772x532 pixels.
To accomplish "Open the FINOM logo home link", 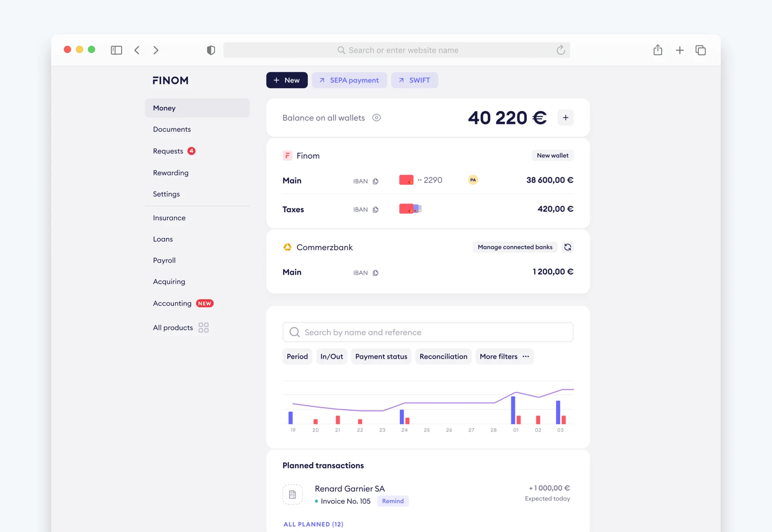I will [x=171, y=80].
